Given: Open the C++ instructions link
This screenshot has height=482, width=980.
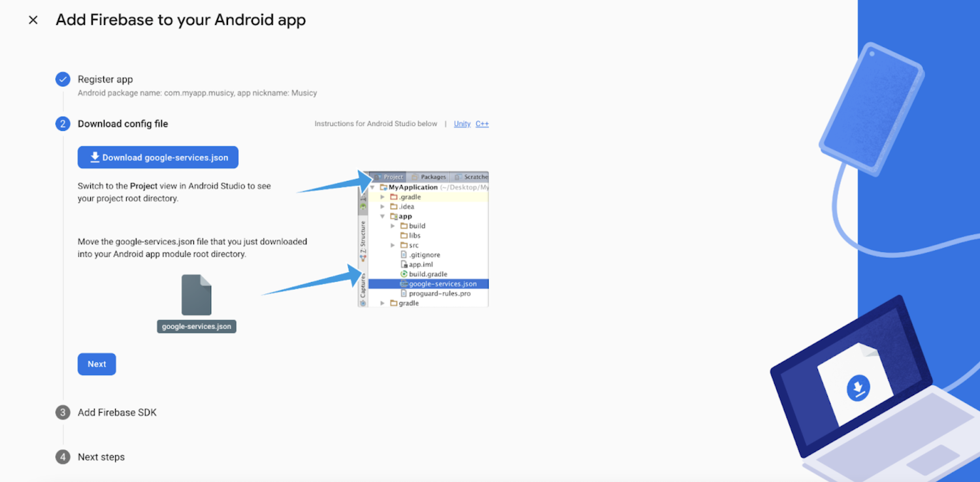Looking at the screenshot, I should point(482,124).
